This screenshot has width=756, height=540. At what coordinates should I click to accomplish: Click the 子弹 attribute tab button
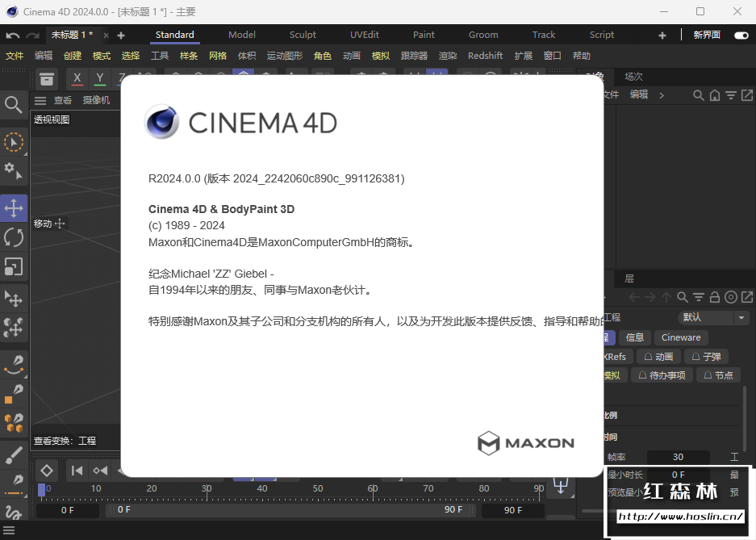click(x=706, y=357)
